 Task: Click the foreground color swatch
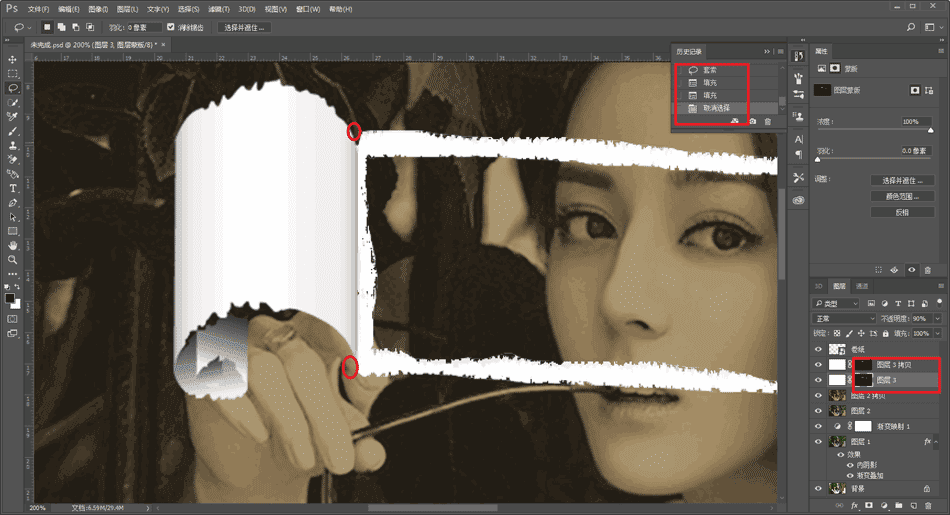(x=10, y=298)
